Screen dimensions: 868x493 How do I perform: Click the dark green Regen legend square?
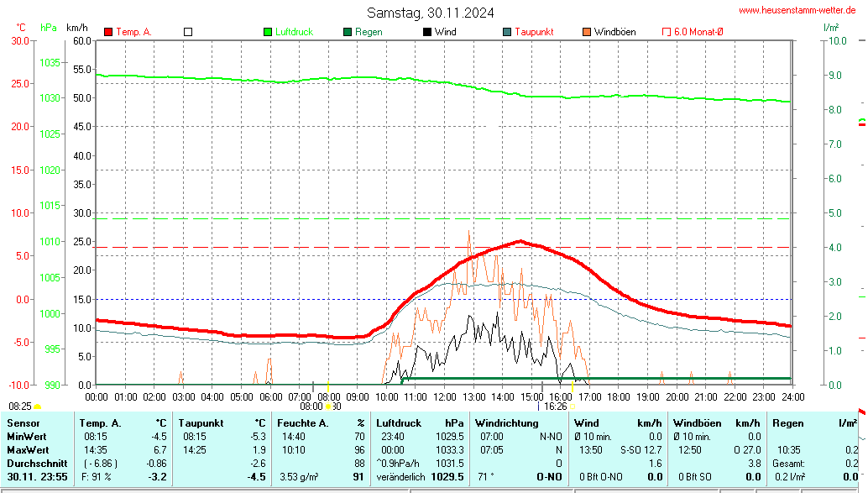click(348, 32)
